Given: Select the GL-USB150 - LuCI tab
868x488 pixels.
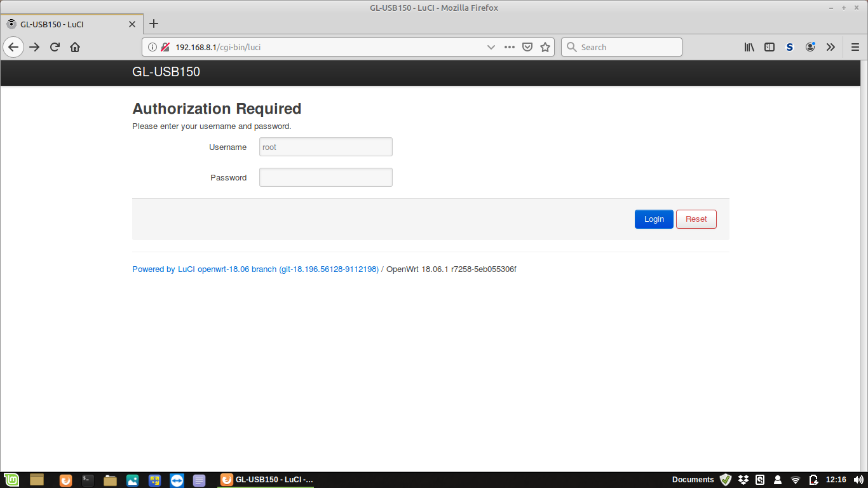Looking at the screenshot, I should pyautogui.click(x=70, y=24).
